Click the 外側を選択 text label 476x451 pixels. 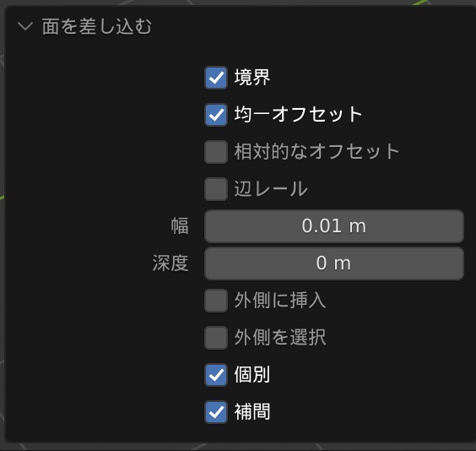click(280, 338)
